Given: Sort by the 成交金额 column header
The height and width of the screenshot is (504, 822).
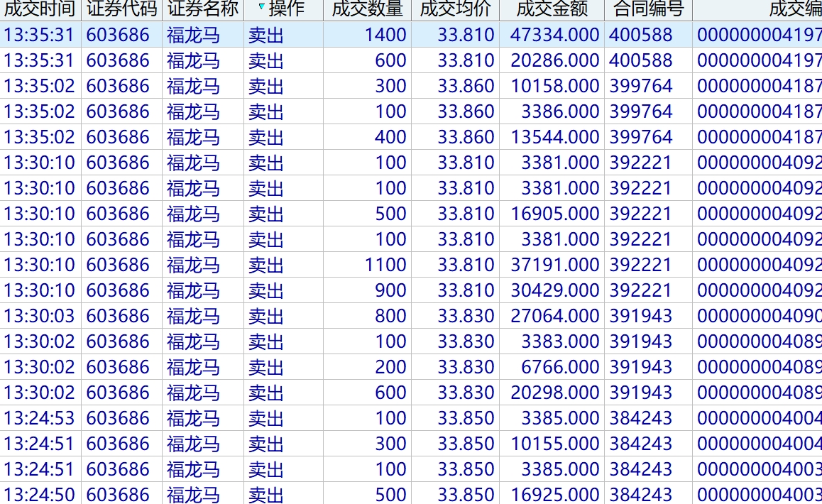Looking at the screenshot, I should [552, 9].
